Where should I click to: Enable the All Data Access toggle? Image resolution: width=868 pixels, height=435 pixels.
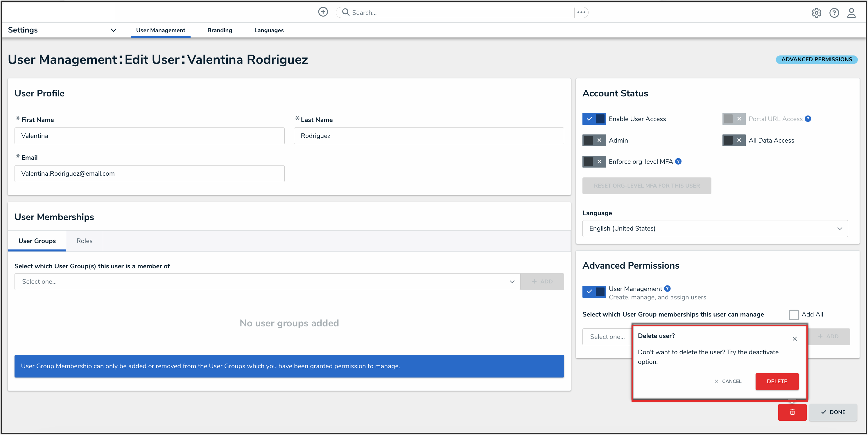733,140
